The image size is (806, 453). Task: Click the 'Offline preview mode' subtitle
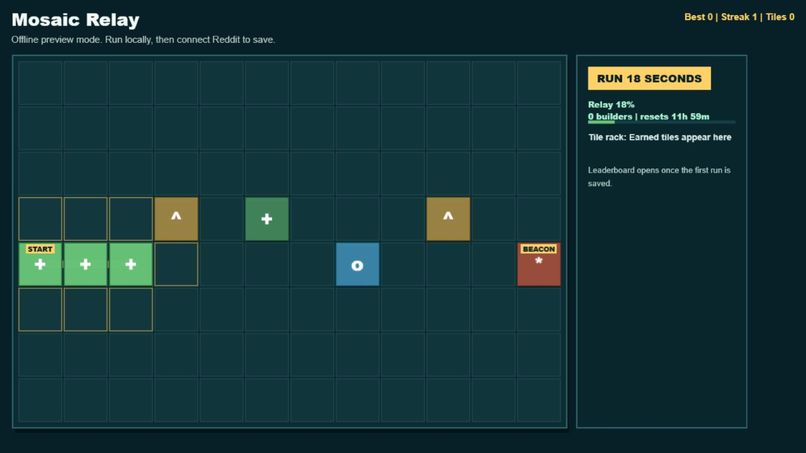[x=143, y=40]
